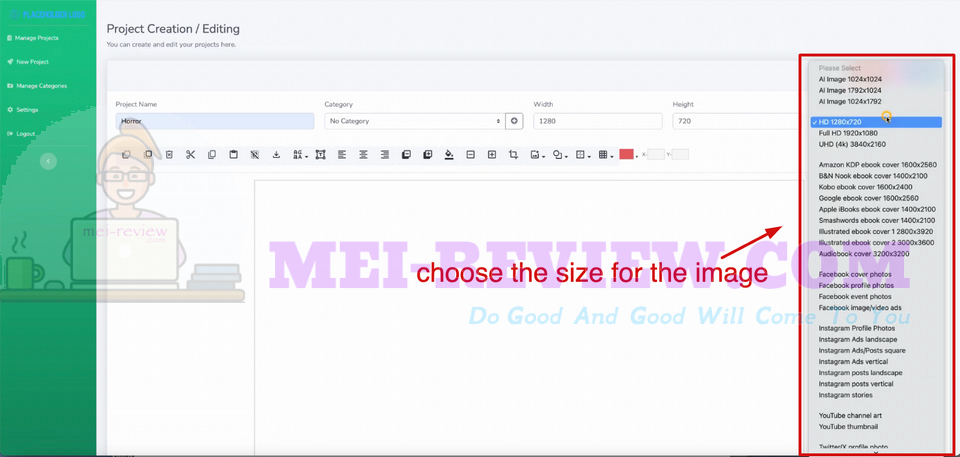Click the Y coordinate field in toolbar
This screenshot has width=960, height=457.
tap(680, 154)
